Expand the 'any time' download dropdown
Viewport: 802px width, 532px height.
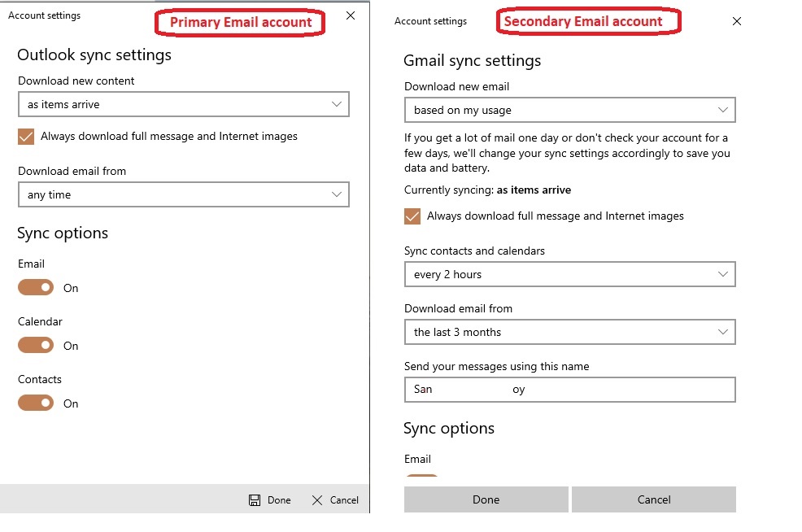click(183, 194)
